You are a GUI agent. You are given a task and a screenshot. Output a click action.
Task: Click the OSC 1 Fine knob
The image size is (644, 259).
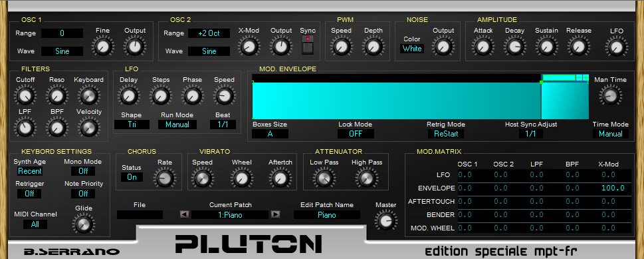pos(102,46)
